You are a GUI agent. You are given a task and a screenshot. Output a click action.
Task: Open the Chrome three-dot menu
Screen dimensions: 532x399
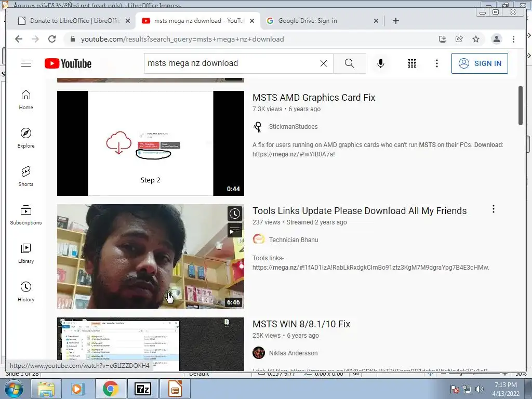coord(513,39)
